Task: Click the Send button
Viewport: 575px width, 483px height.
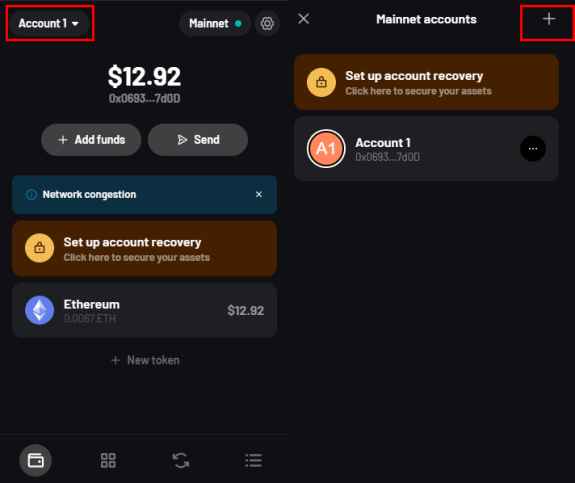Action: pyautogui.click(x=198, y=140)
